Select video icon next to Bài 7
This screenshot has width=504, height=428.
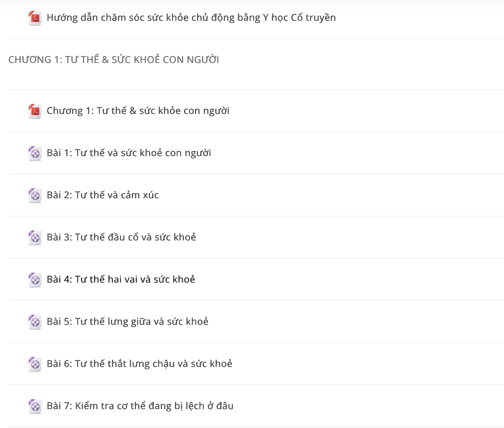(x=35, y=406)
